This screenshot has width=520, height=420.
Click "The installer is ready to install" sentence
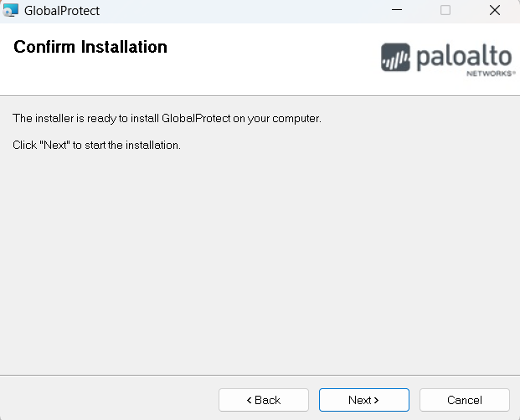pos(167,119)
